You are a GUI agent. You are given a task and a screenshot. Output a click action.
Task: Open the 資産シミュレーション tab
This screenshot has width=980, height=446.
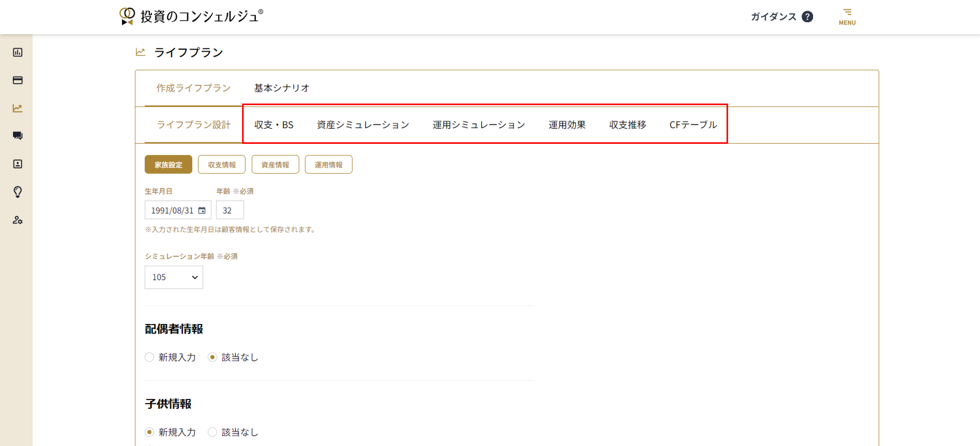(x=363, y=125)
